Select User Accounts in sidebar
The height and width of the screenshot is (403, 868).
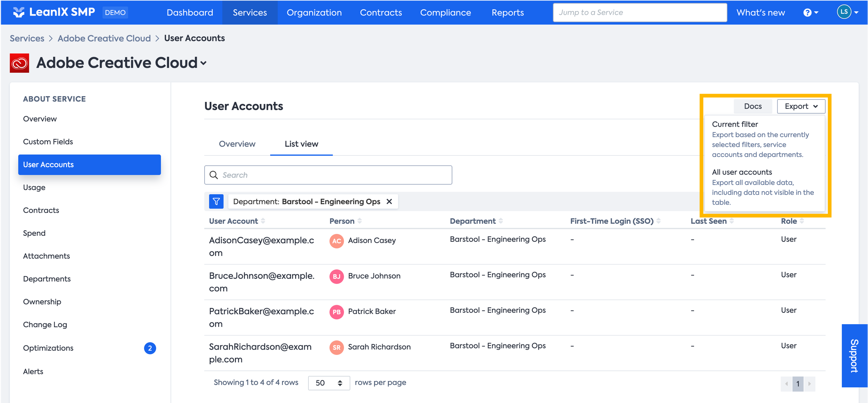coord(89,165)
